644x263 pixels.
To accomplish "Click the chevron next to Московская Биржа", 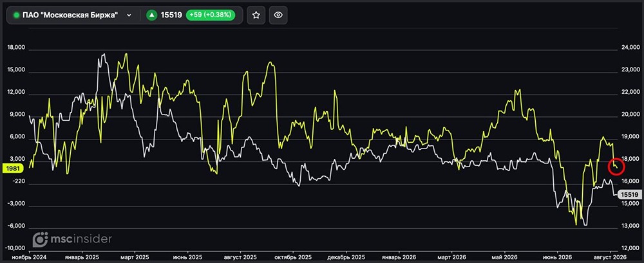I will (129, 15).
